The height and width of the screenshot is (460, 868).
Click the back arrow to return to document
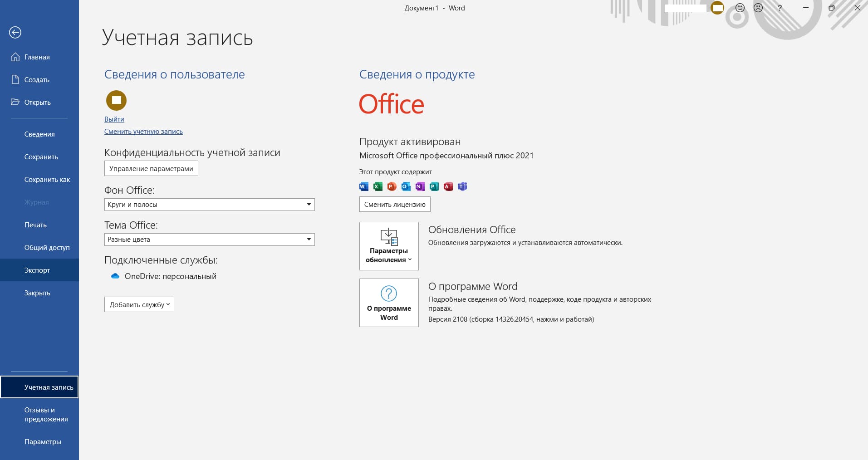[x=15, y=32]
